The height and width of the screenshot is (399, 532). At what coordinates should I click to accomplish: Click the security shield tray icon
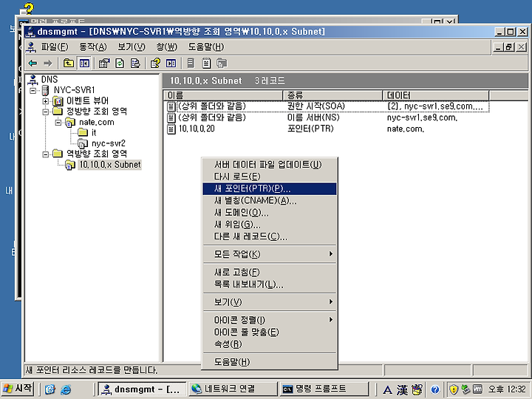(454, 389)
